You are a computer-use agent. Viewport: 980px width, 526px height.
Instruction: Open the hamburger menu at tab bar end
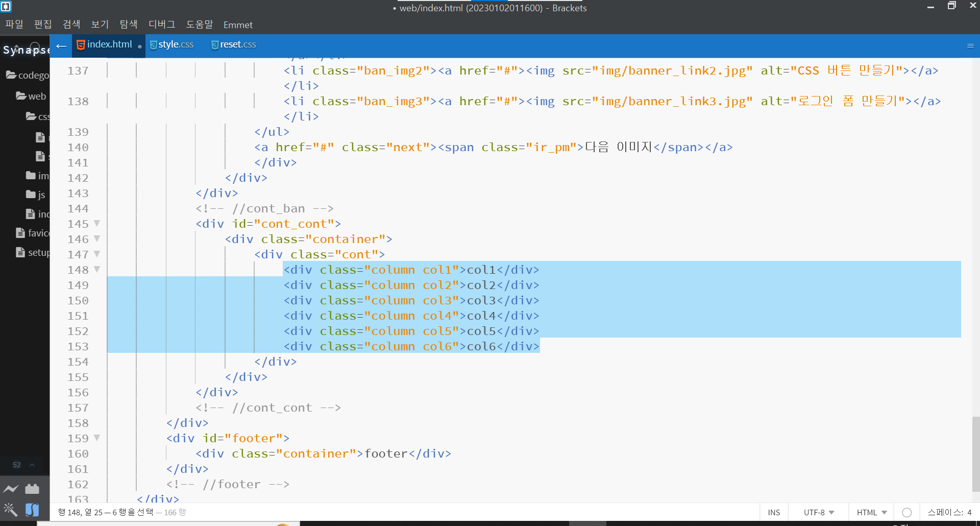coord(970,46)
